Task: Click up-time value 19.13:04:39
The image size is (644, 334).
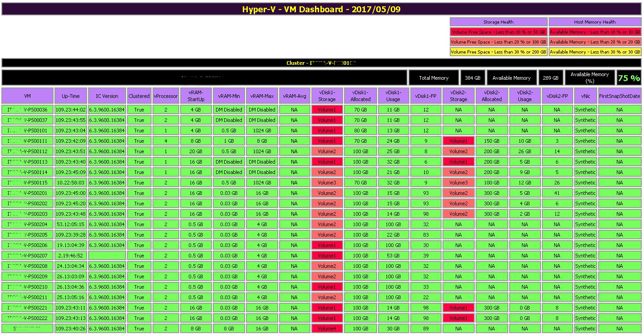Action: tap(71, 245)
